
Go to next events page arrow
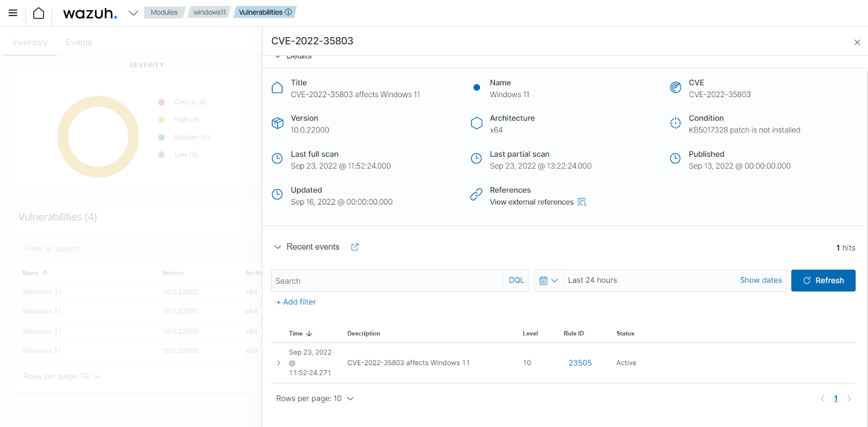coord(849,399)
